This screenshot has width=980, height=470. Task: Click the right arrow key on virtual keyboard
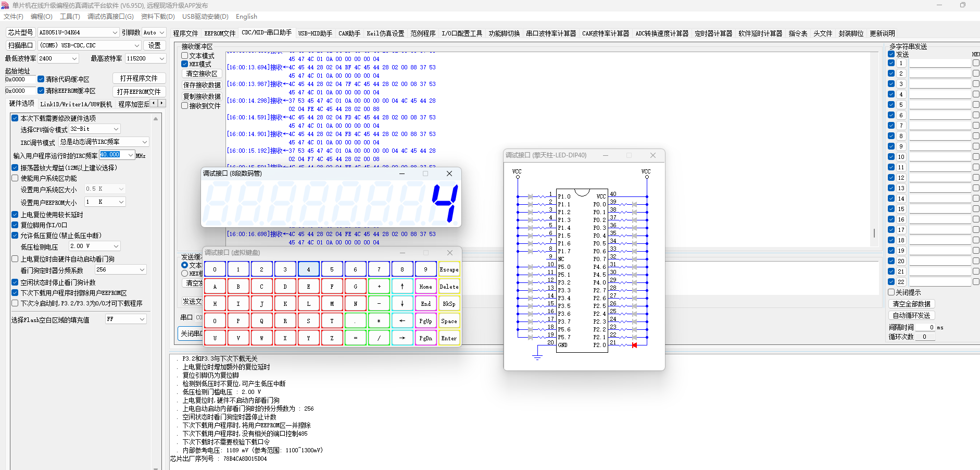(402, 338)
